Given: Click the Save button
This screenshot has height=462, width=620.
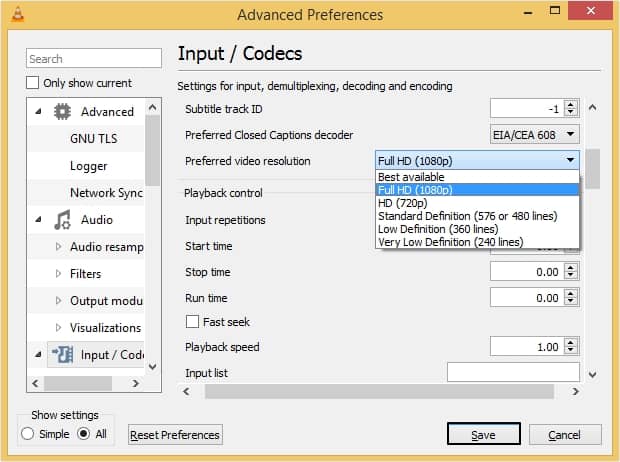Looking at the screenshot, I should 484,434.
